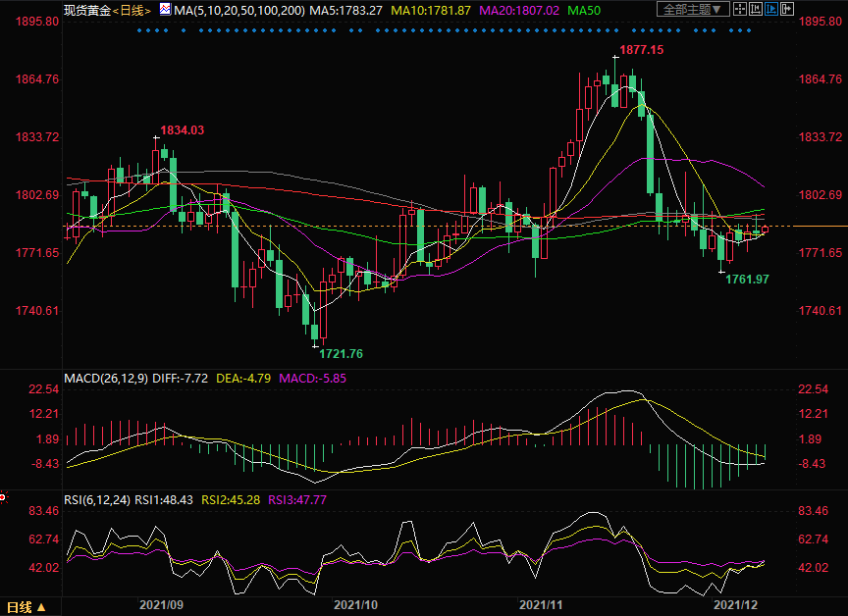Click the 1721.76 low price marker

coord(341,353)
